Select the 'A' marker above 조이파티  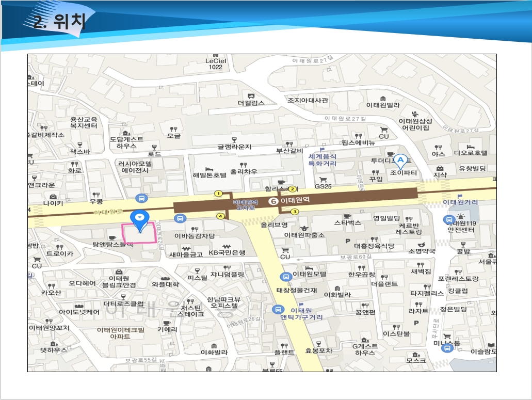click(x=401, y=162)
